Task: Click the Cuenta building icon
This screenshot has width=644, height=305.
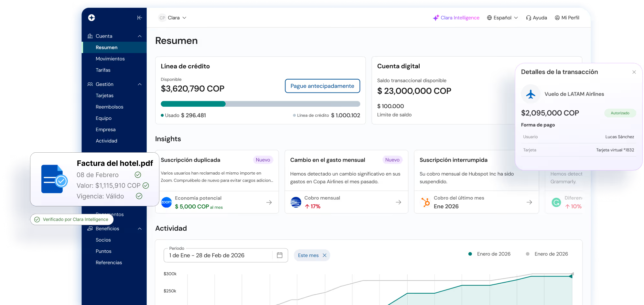Action: click(x=90, y=36)
